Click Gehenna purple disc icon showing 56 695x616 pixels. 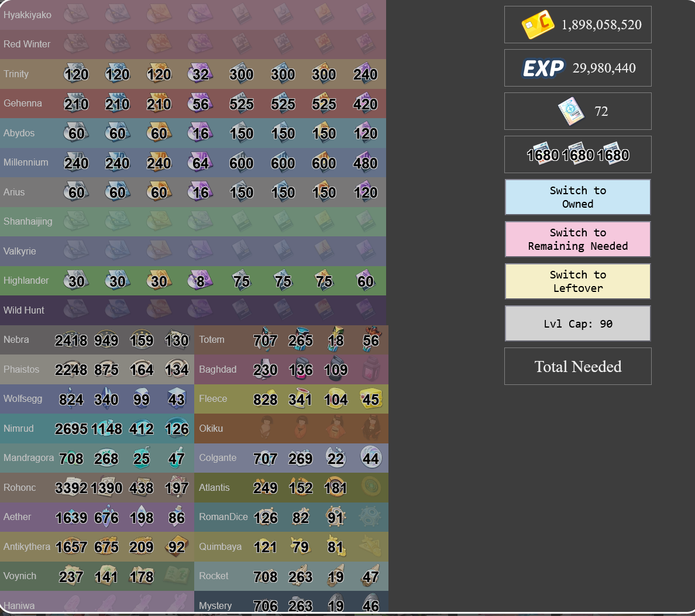point(200,104)
